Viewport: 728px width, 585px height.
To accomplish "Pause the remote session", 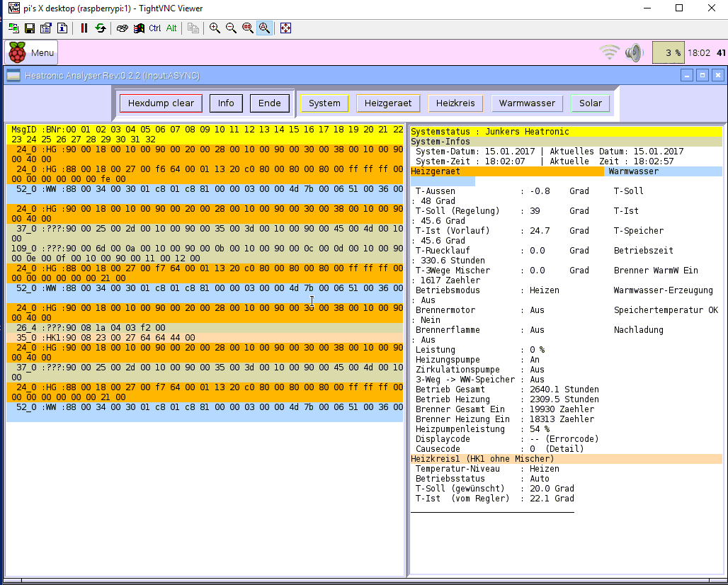I will coord(84,28).
